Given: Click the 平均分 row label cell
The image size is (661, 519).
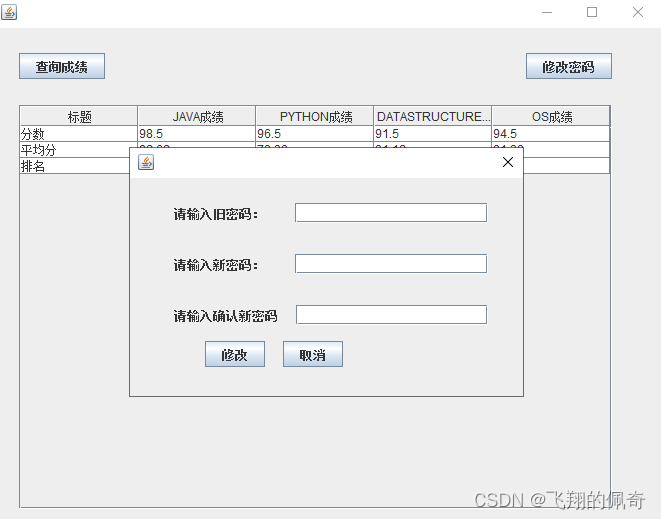Looking at the screenshot, I should click(79, 150).
